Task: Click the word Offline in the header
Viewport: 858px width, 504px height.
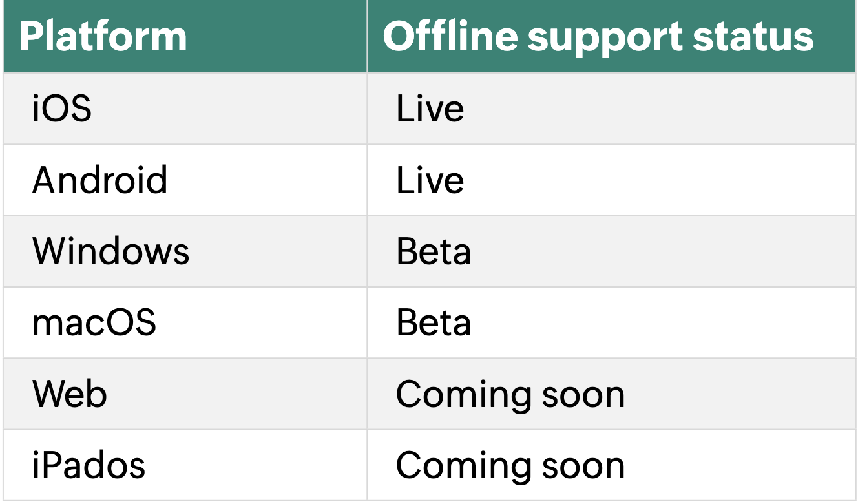Action: [x=450, y=36]
